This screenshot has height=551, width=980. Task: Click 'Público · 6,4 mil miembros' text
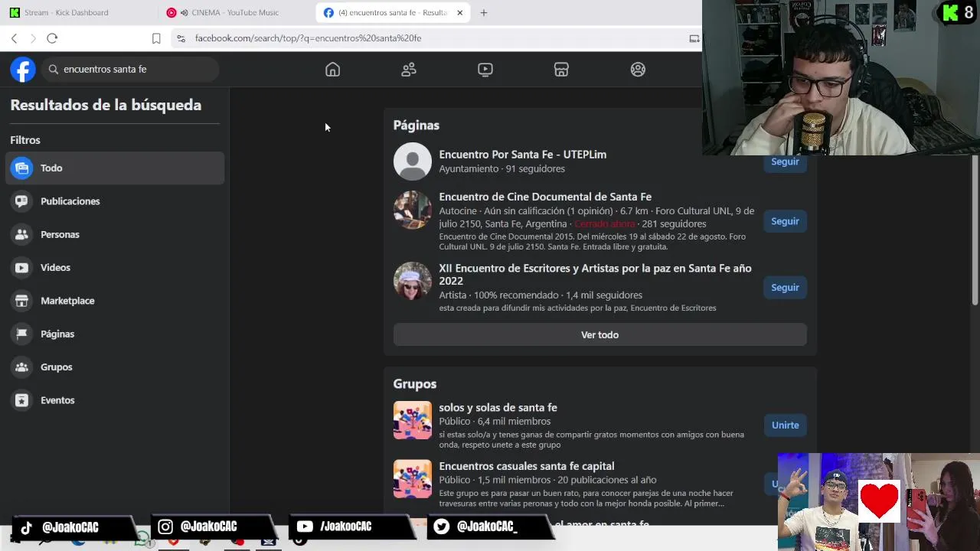click(495, 422)
